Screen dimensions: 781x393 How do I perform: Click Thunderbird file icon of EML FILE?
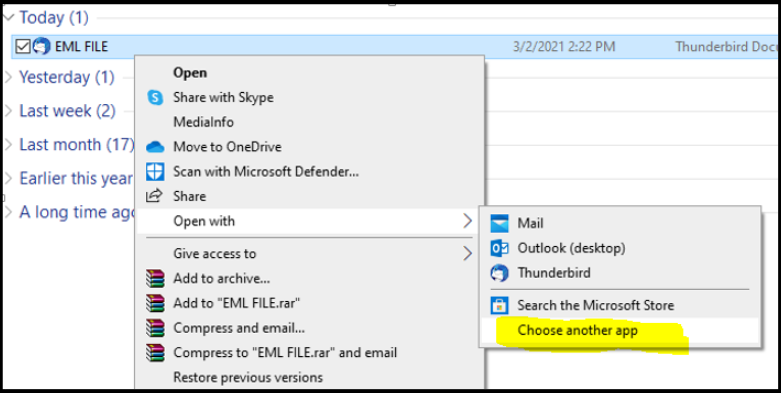(x=41, y=47)
